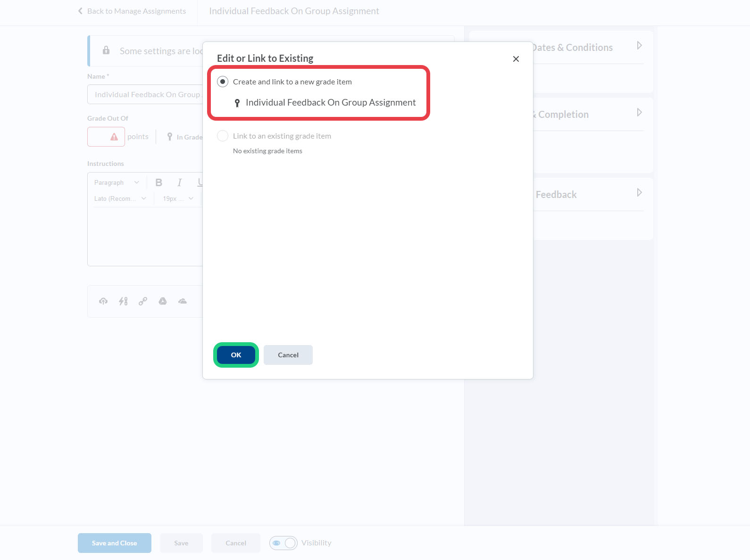Image resolution: width=750 pixels, height=560 pixels.
Task: Click Cancel next to the OK button
Action: (288, 355)
